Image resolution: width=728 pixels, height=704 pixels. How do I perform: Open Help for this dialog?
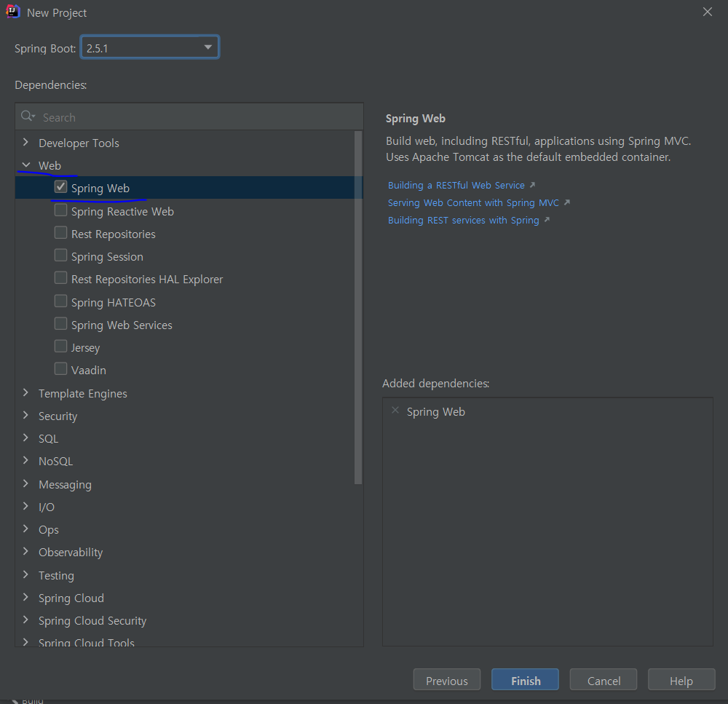click(x=681, y=680)
